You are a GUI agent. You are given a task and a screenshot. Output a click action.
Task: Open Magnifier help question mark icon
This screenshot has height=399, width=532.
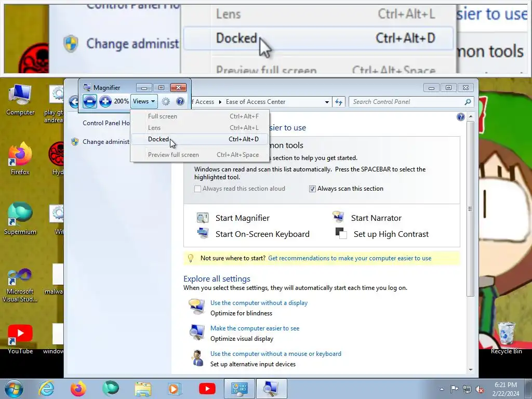coord(180,101)
